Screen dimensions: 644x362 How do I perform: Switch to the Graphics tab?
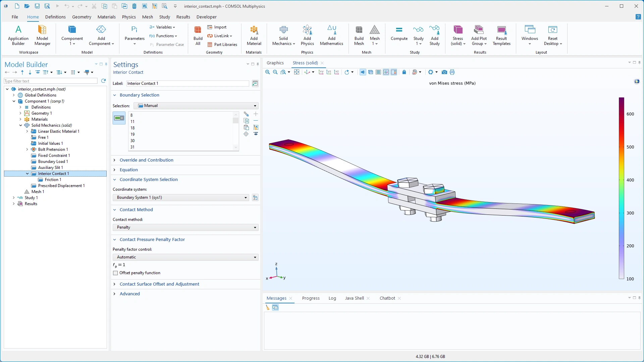coord(275,63)
